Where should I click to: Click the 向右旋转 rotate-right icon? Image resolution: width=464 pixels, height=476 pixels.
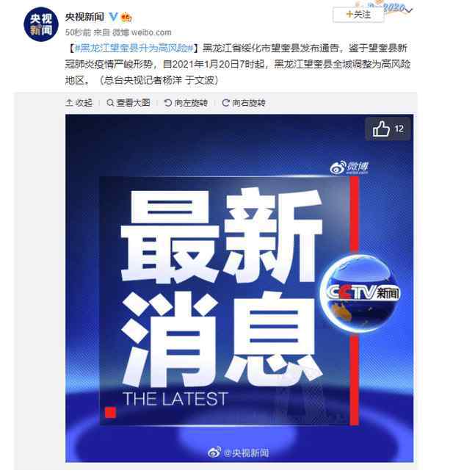pyautogui.click(x=225, y=103)
